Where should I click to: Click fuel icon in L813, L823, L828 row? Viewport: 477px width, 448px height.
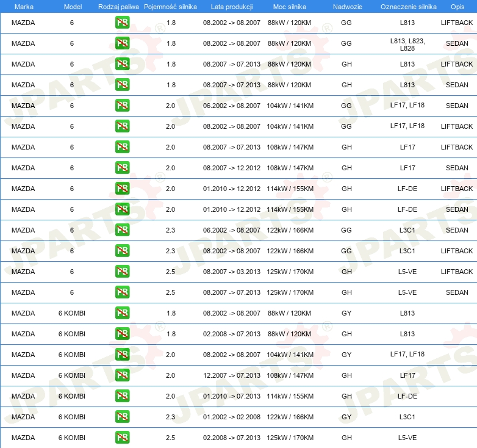click(x=122, y=44)
